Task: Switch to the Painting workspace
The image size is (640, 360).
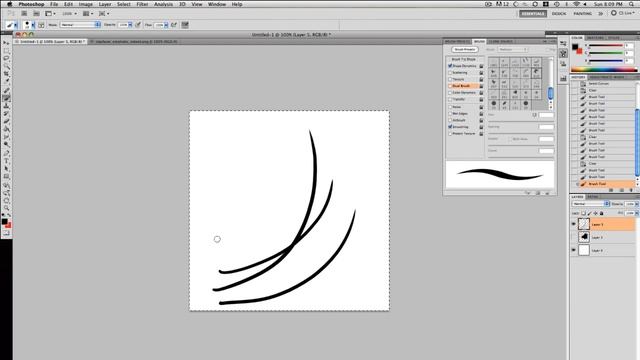Action: pyautogui.click(x=582, y=13)
